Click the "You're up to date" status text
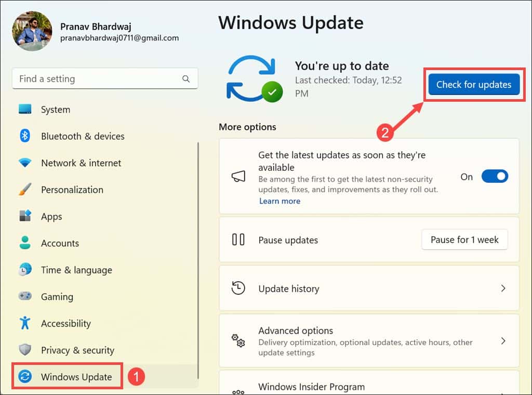532x395 pixels. click(x=342, y=66)
